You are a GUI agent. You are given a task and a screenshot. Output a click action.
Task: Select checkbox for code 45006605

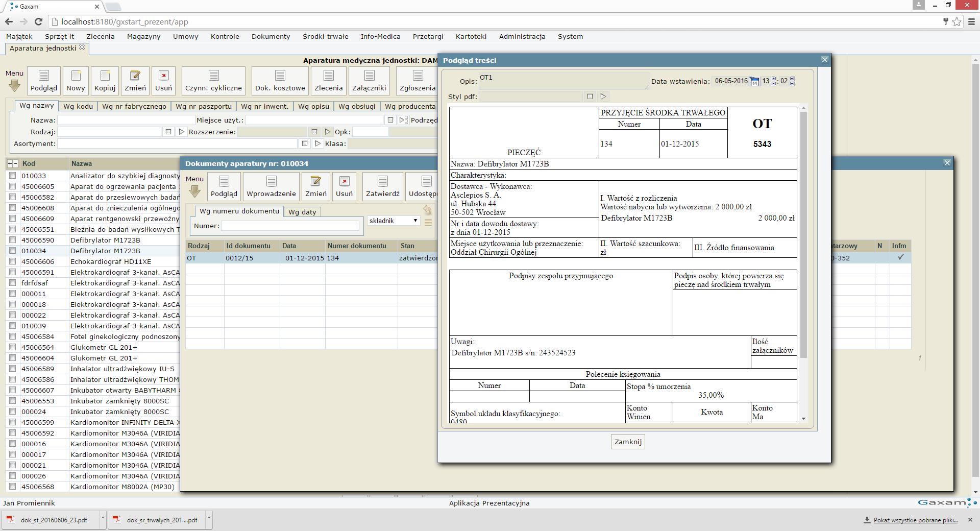[13, 186]
